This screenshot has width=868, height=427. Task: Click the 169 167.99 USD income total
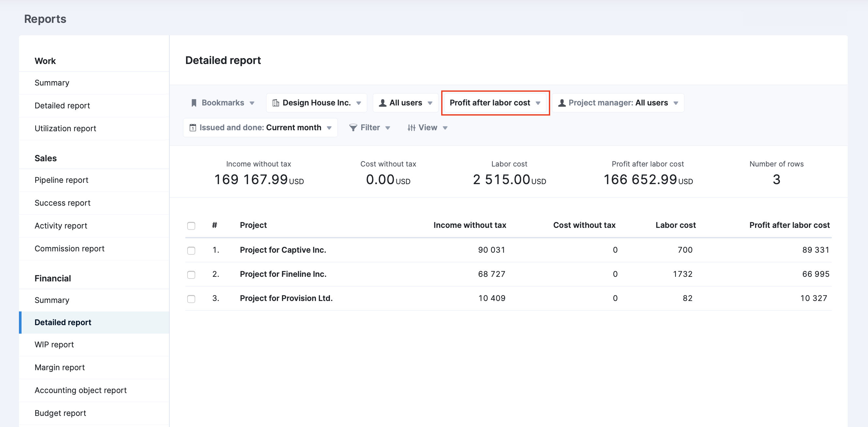click(259, 180)
